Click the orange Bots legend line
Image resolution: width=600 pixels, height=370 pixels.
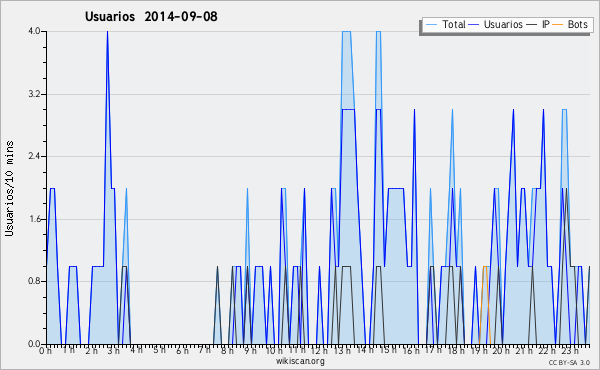point(558,25)
